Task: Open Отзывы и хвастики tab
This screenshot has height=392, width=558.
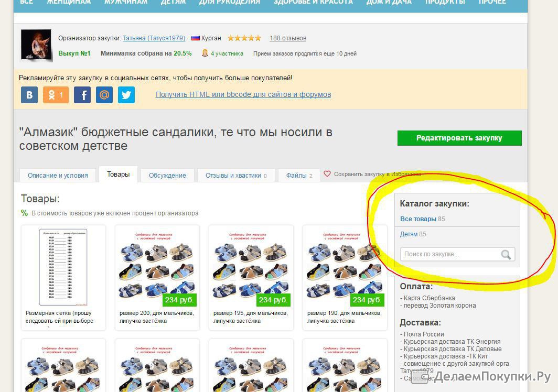Action: pos(236,176)
